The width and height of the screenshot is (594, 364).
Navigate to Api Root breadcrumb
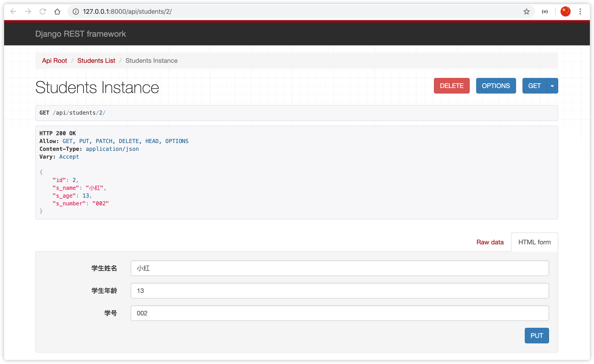click(55, 61)
